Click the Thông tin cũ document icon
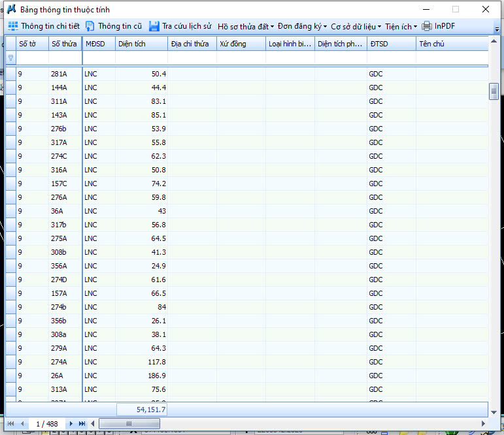Screen dimensions: 504x435 (90, 27)
